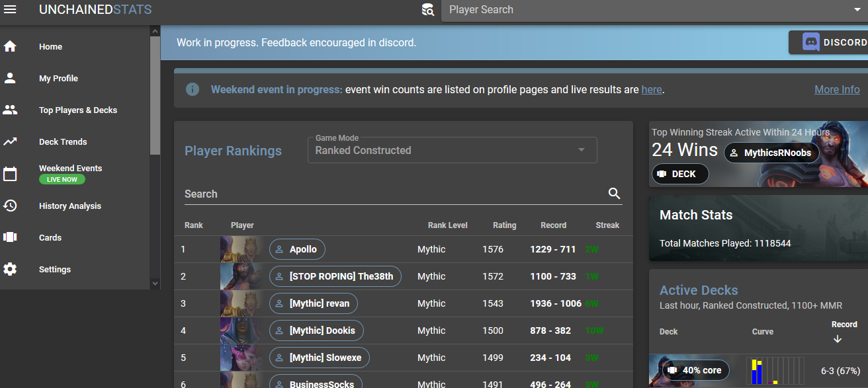Click the Settings gear icon
This screenshot has width=868, height=388.
click(10, 269)
